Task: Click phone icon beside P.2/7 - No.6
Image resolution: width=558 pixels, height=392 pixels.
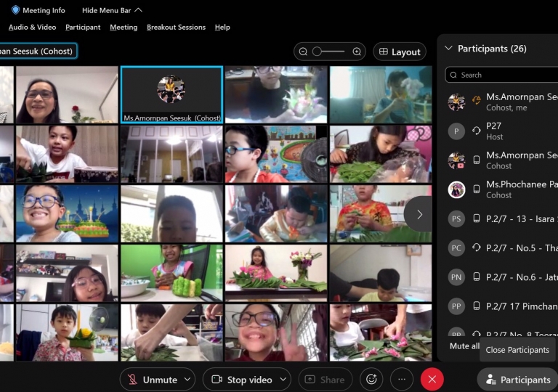Action: point(477,277)
